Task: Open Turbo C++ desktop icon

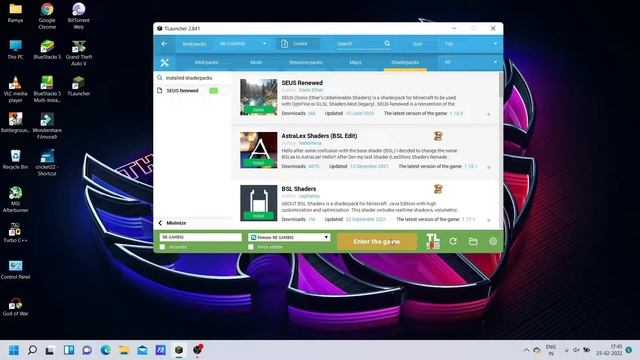Action: coord(16,233)
